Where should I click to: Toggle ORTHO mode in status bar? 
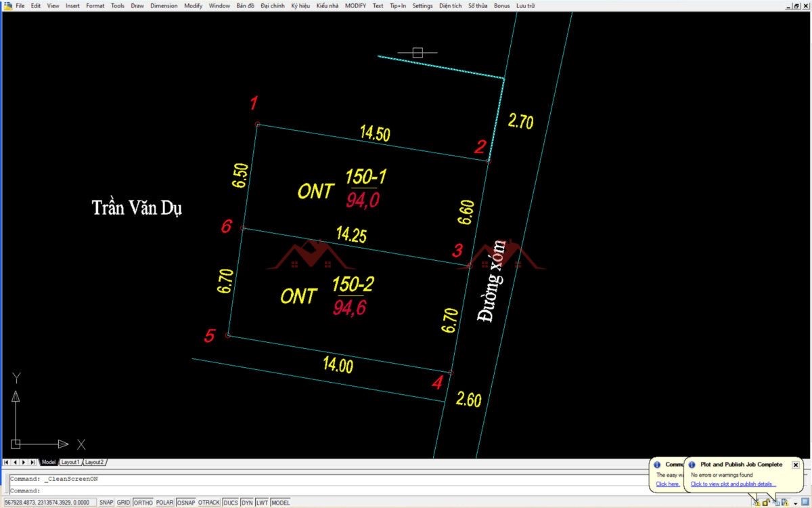143,503
